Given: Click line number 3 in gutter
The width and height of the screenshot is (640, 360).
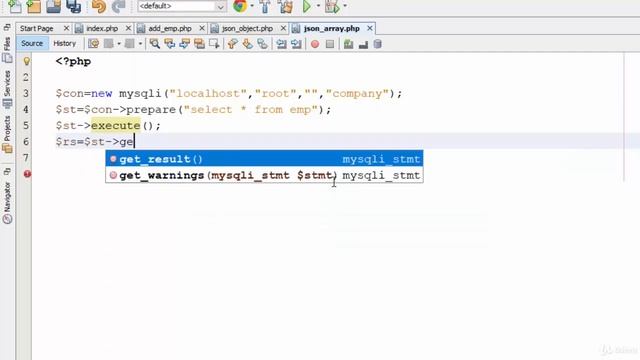Looking at the screenshot, I should click(26, 93).
